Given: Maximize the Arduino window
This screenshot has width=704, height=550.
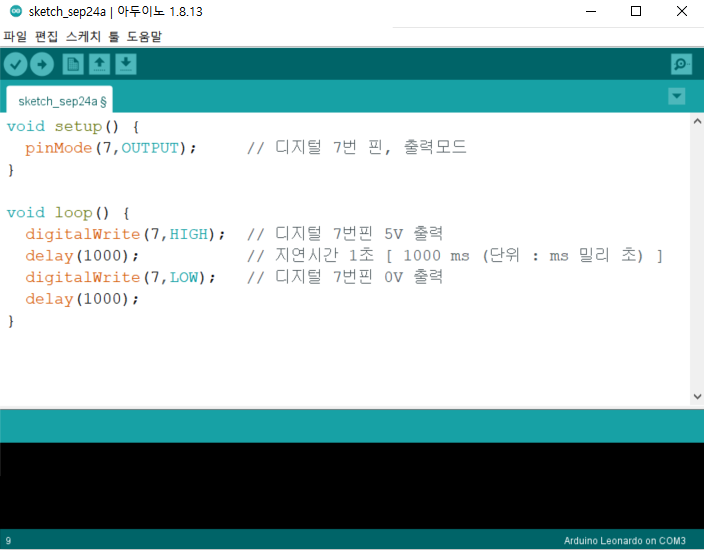Looking at the screenshot, I should coord(636,11).
